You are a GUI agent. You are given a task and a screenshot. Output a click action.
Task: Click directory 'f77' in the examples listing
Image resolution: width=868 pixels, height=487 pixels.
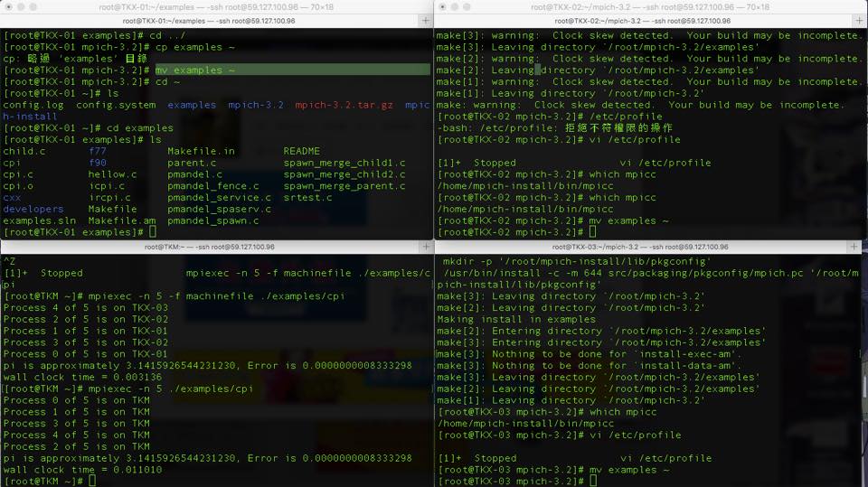98,151
